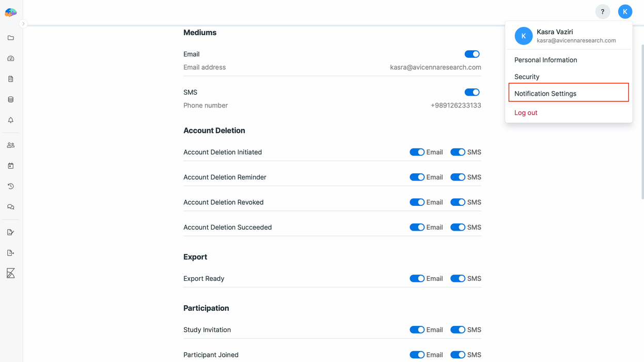Click the Avicenna brain logo
The width and height of the screenshot is (644, 362).
(10, 11)
